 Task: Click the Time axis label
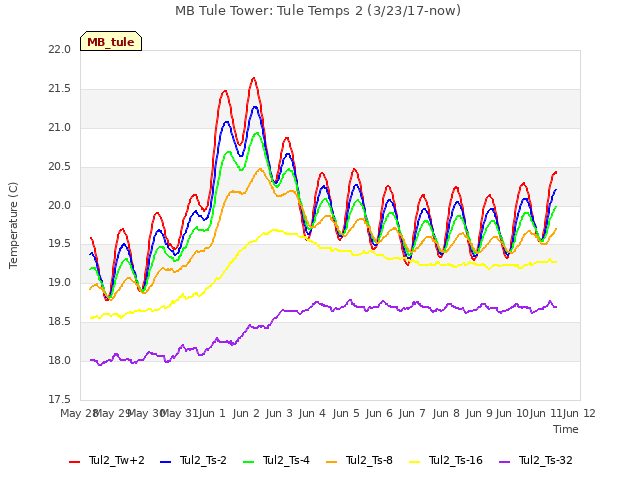pyautogui.click(x=566, y=429)
